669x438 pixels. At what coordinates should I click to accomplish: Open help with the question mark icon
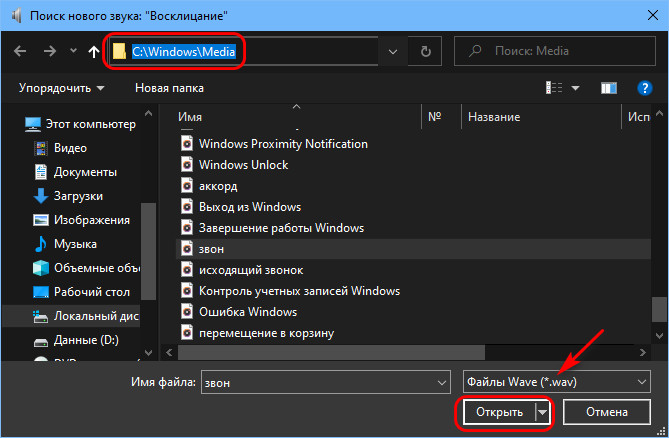644,88
